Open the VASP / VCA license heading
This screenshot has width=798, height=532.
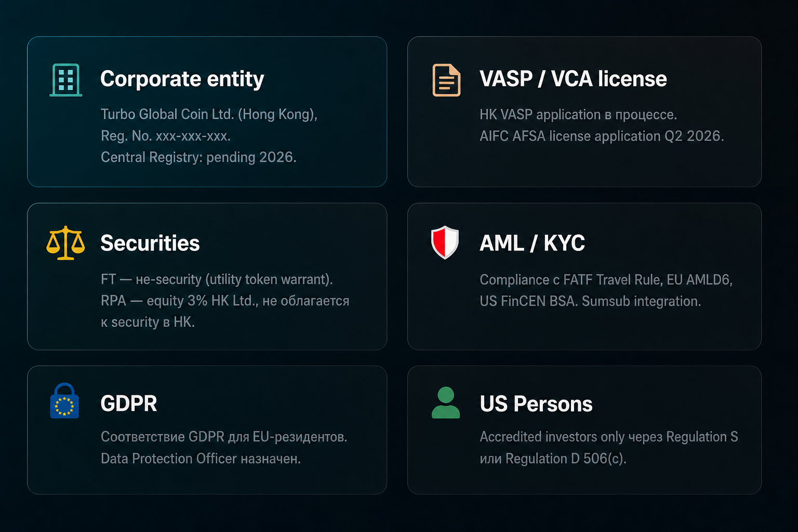tap(573, 79)
